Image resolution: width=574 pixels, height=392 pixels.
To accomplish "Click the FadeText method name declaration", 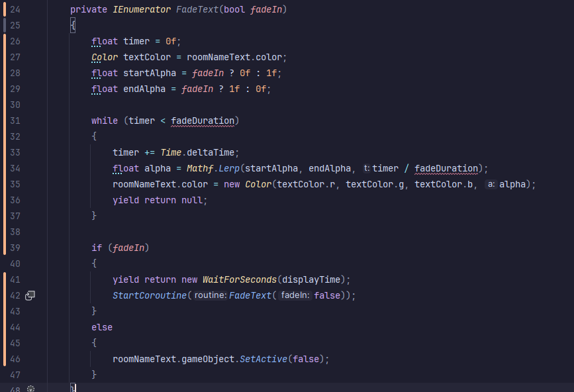I will (197, 9).
